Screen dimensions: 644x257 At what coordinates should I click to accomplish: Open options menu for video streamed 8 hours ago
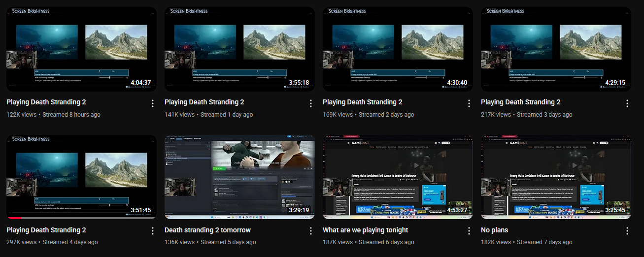click(153, 103)
